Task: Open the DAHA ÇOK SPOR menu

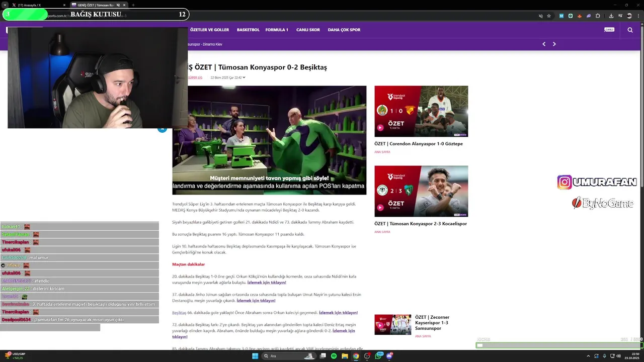Action: [x=344, y=30]
